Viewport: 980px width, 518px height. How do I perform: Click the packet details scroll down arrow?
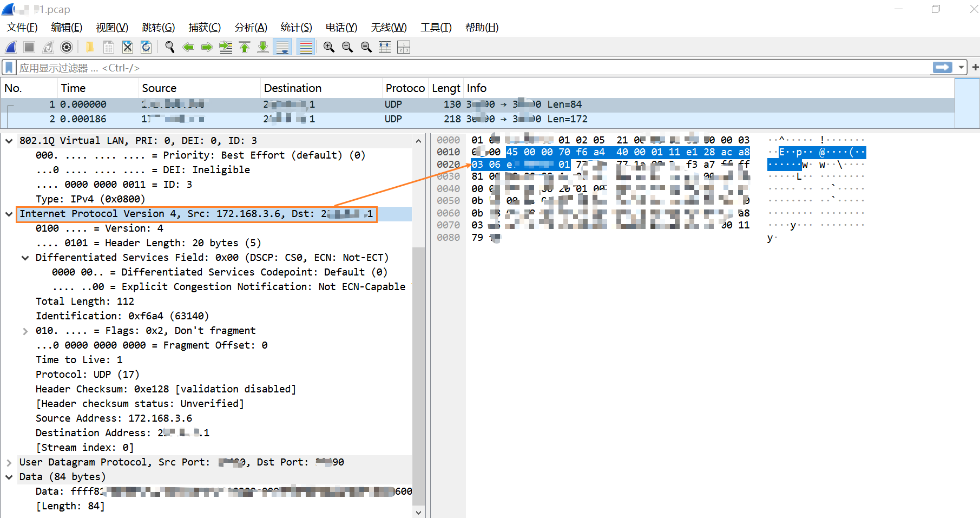418,512
